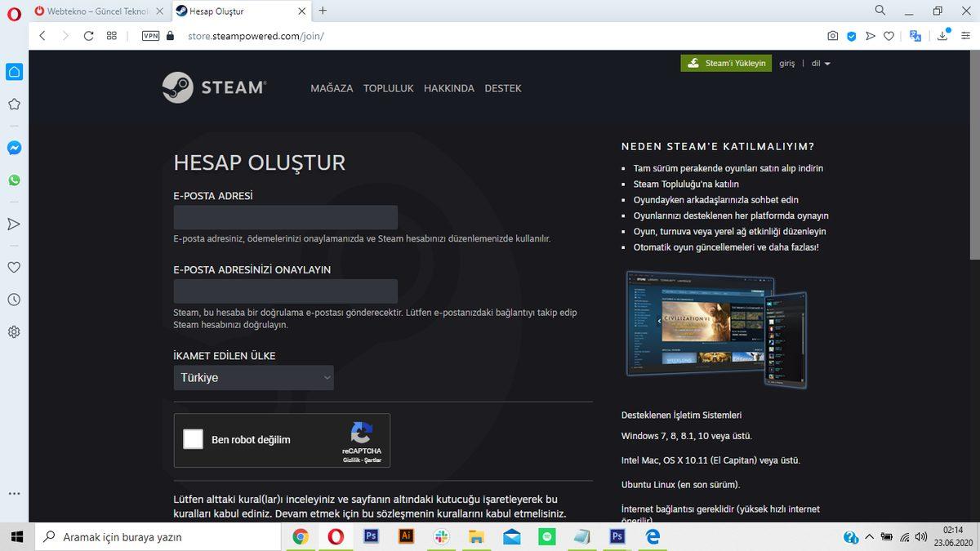Image resolution: width=980 pixels, height=551 pixels.
Task: Check the 'Ben robot değilim' reCAPTCHA box
Action: click(193, 439)
